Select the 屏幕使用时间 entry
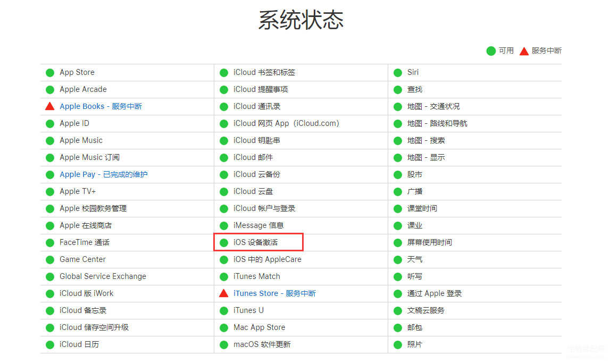 tap(430, 243)
